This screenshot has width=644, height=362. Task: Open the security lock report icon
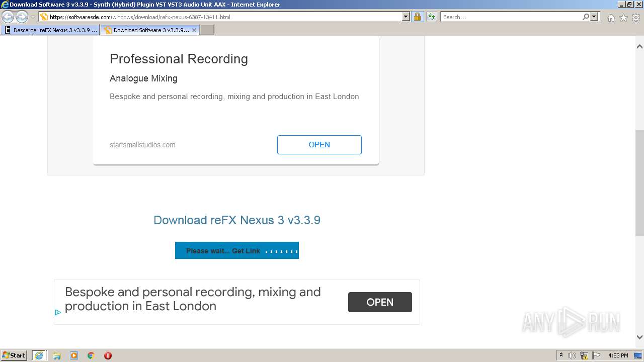coord(417,17)
